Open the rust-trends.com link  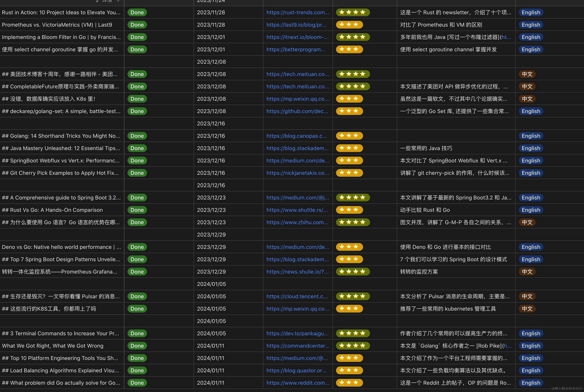pyautogui.click(x=298, y=13)
